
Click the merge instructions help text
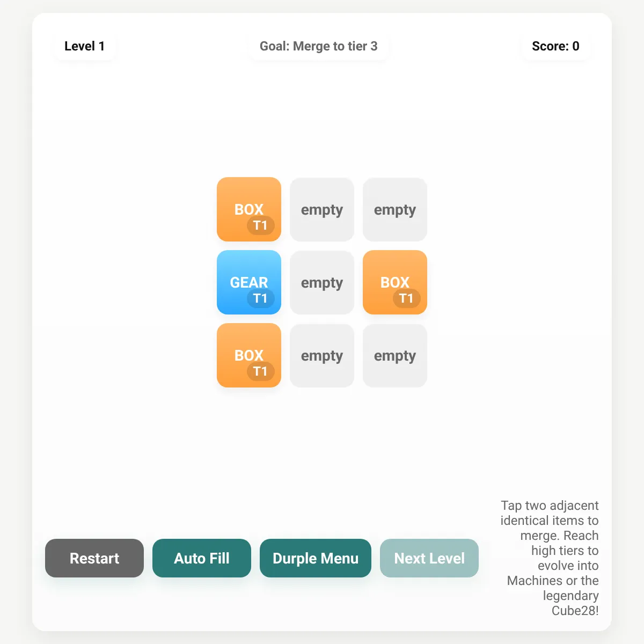tap(550, 558)
